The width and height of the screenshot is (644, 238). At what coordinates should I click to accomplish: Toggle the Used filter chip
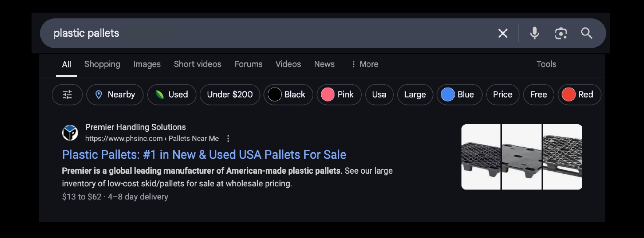click(x=172, y=94)
